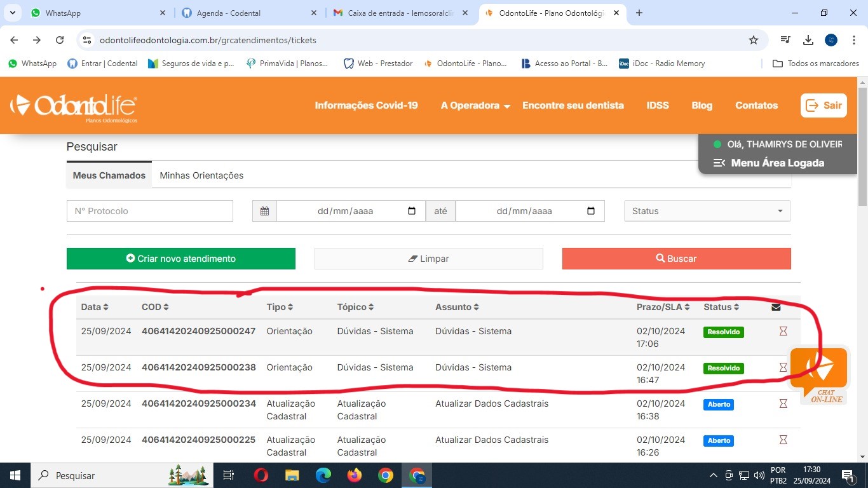Sort tickets by Prazo/SLA column
The width and height of the screenshot is (868, 488).
(x=663, y=307)
